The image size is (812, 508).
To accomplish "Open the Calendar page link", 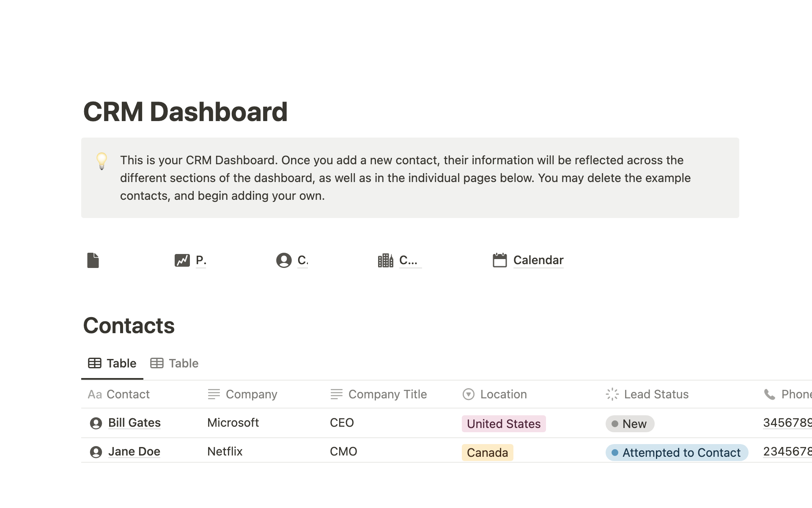I will pos(538,260).
